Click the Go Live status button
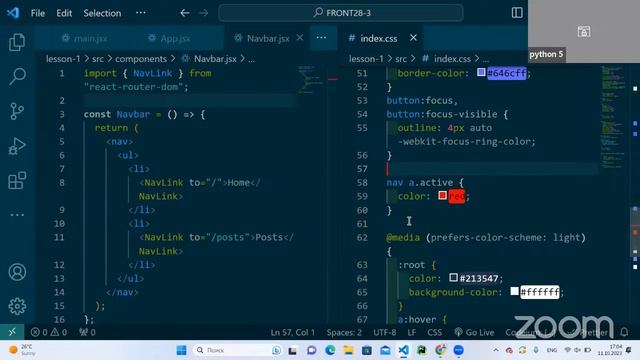 [x=474, y=332]
